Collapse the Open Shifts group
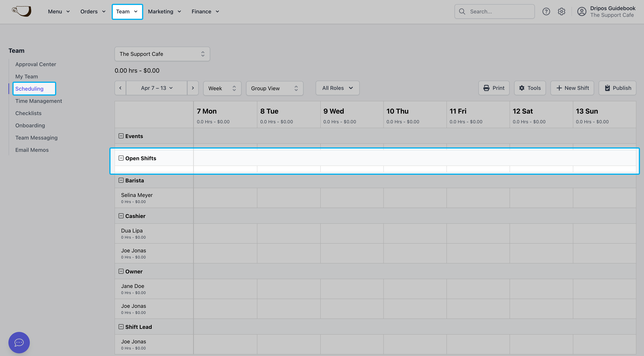 tap(121, 158)
